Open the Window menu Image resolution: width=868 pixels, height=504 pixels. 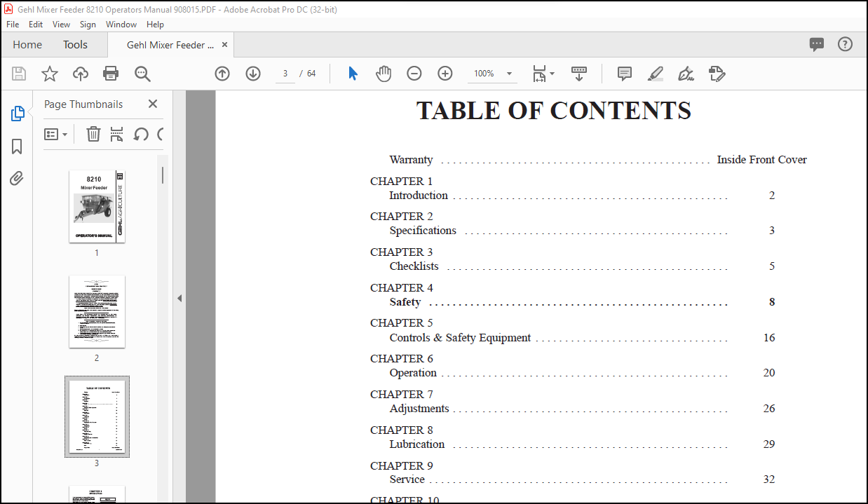coord(121,24)
